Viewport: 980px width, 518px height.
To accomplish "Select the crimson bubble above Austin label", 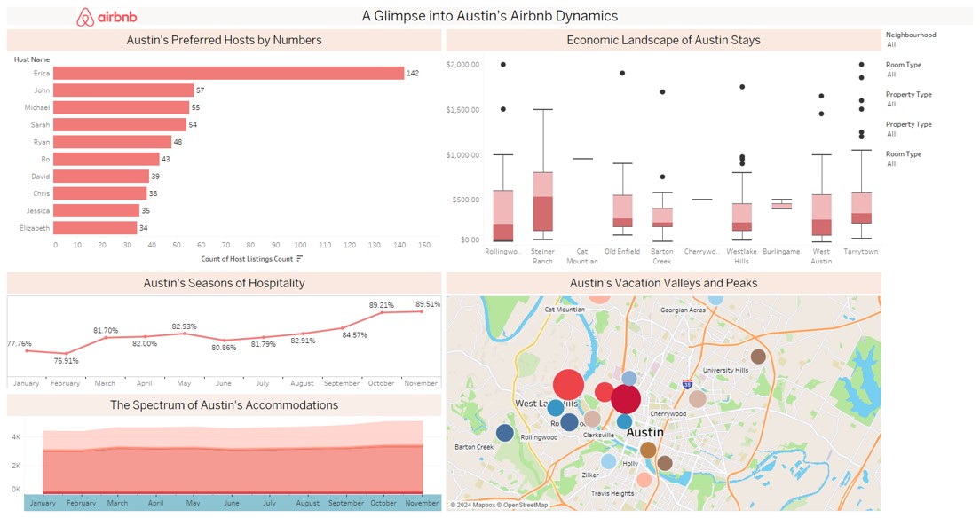I will tap(626, 398).
